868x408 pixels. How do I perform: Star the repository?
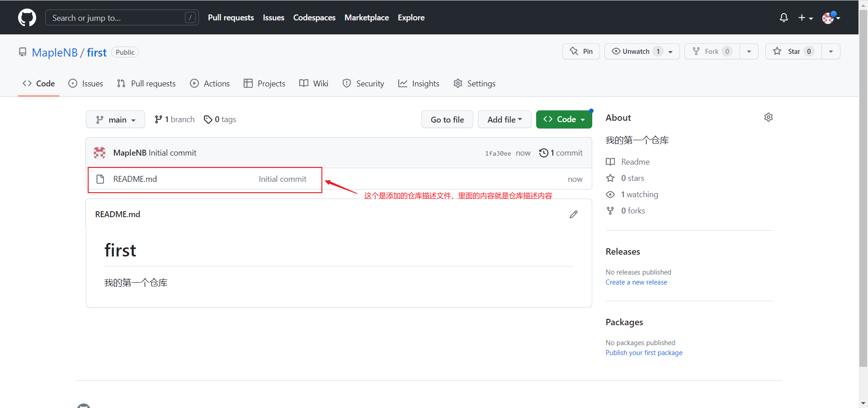793,51
